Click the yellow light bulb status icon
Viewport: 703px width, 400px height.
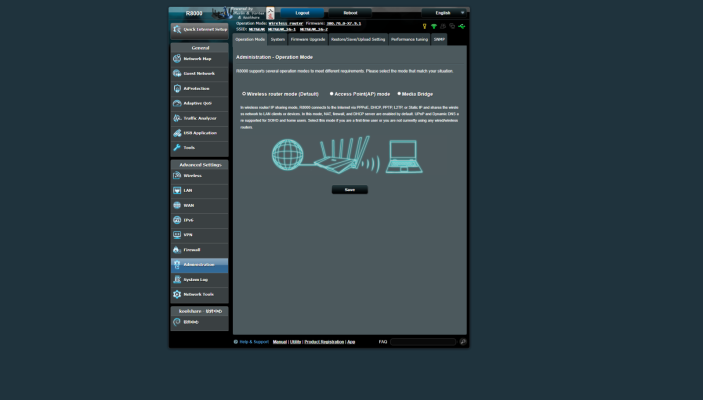click(425, 26)
